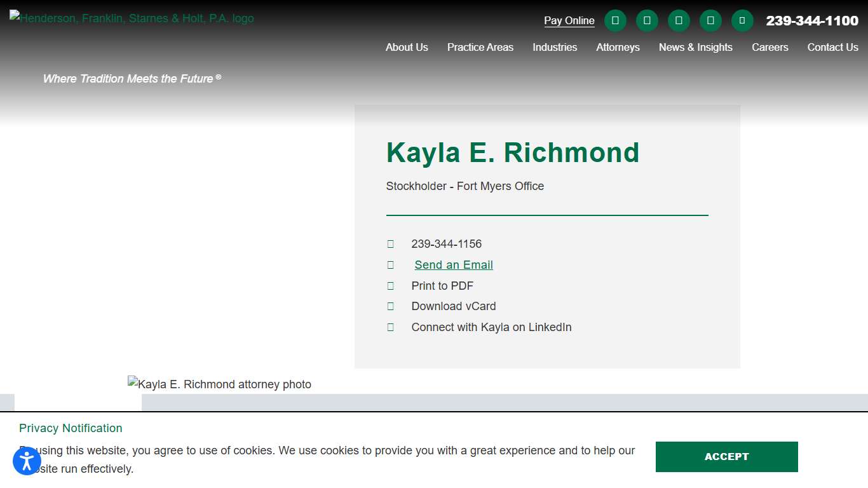This screenshot has height=488, width=868.
Task: Click the last circular social icon in header
Action: click(742, 20)
